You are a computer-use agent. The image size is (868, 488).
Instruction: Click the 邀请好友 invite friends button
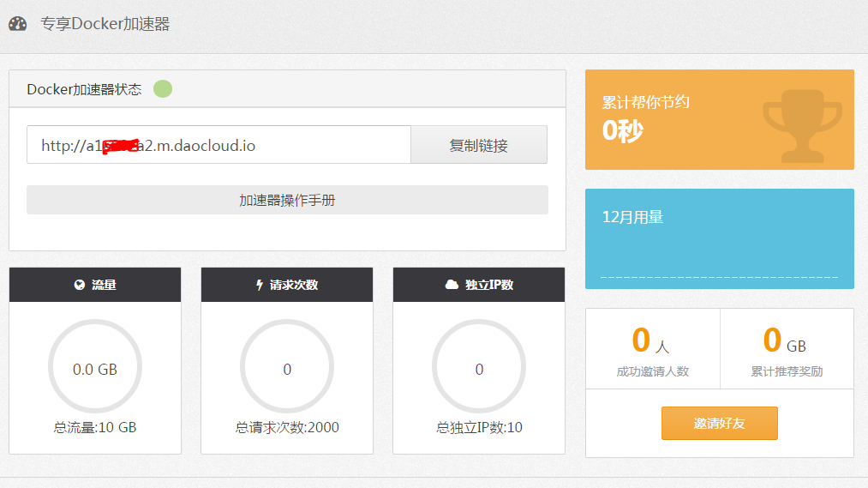pos(719,424)
